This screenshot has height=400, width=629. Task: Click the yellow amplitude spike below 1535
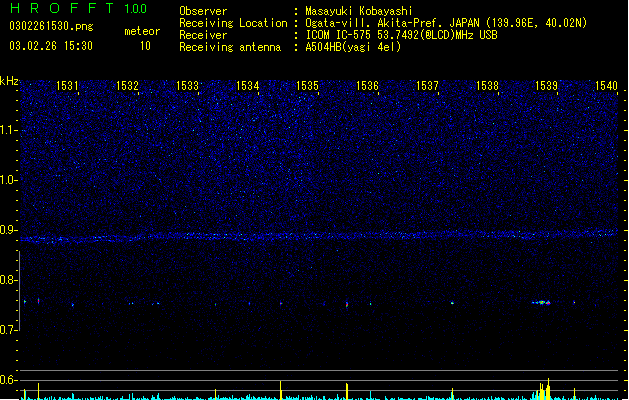tap(280, 390)
